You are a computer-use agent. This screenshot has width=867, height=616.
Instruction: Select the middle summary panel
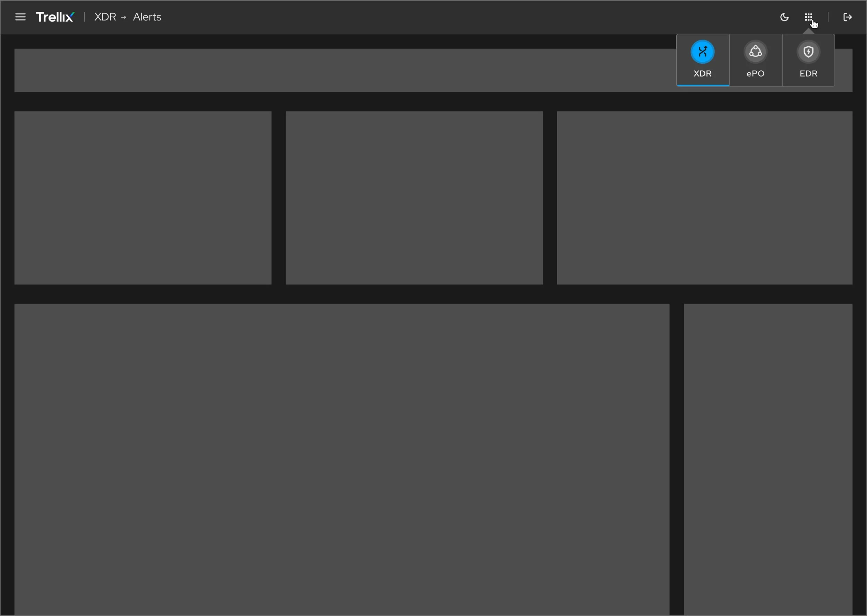pos(414,197)
